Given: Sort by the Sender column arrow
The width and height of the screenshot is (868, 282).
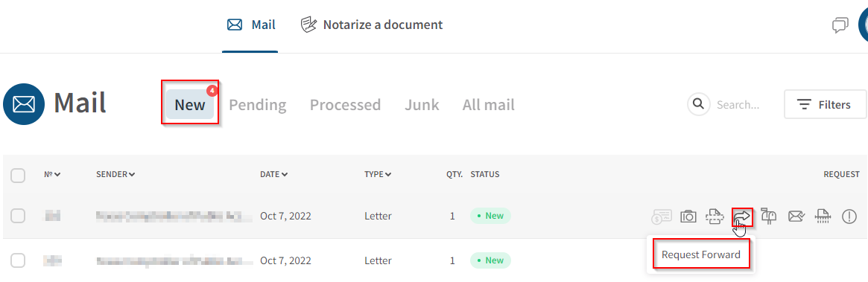Looking at the screenshot, I should click(x=132, y=175).
